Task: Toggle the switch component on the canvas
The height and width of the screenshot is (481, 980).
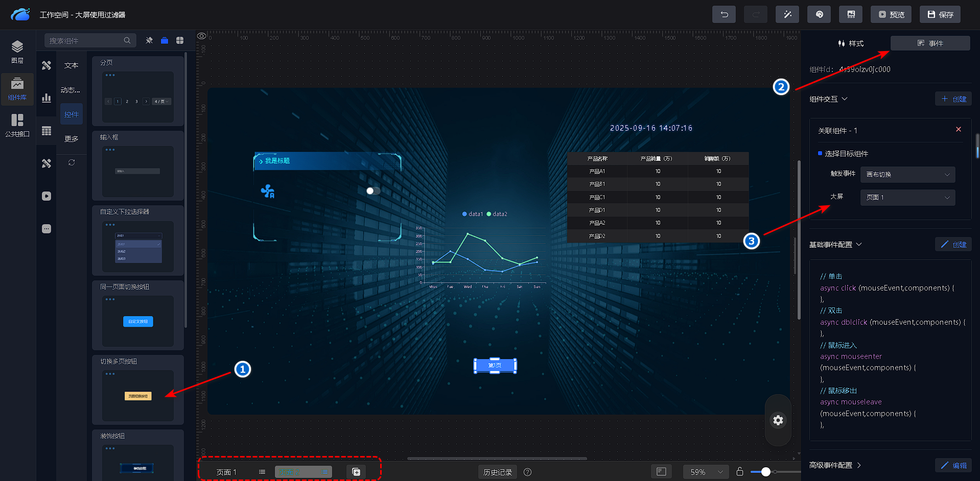Action: click(373, 191)
